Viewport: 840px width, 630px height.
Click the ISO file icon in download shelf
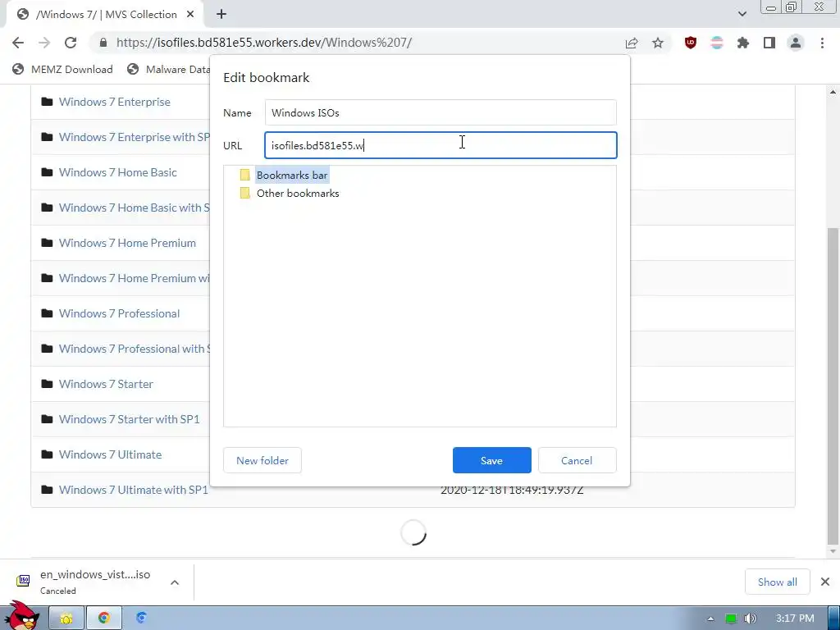coord(23,581)
